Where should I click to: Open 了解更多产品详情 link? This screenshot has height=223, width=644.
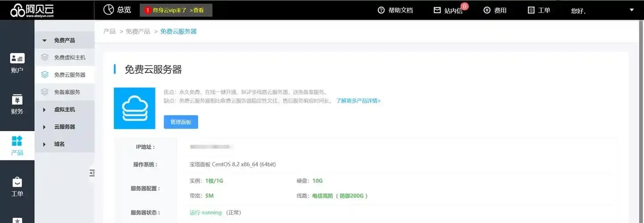(358, 101)
